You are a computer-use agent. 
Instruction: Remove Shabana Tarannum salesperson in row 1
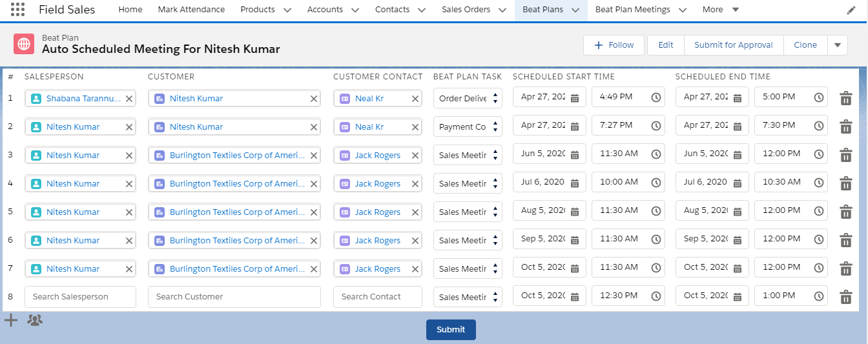(x=129, y=99)
